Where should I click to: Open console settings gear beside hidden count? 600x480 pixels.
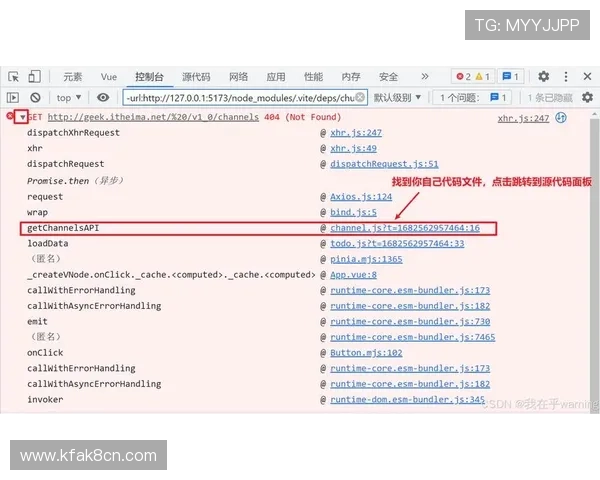tap(587, 98)
